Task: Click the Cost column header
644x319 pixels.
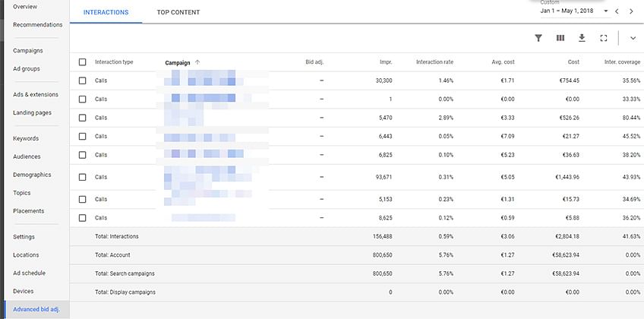Action: click(x=574, y=62)
